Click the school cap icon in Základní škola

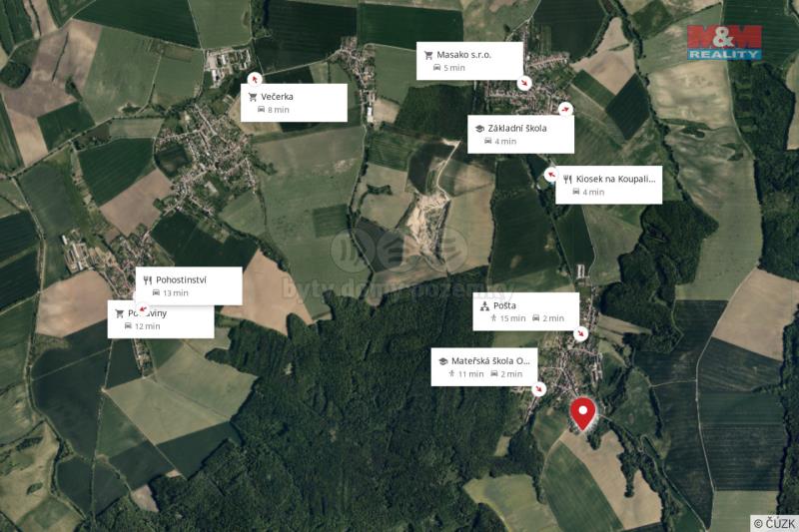479,129
